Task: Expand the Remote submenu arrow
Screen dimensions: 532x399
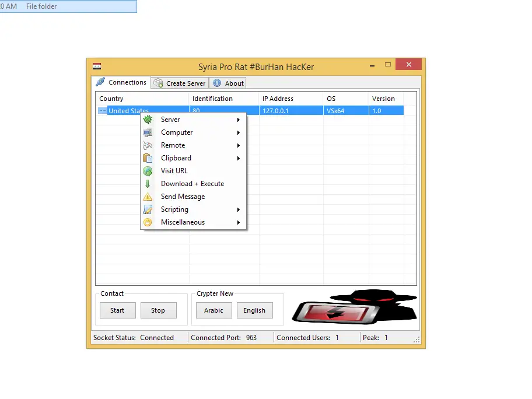Action: click(239, 146)
